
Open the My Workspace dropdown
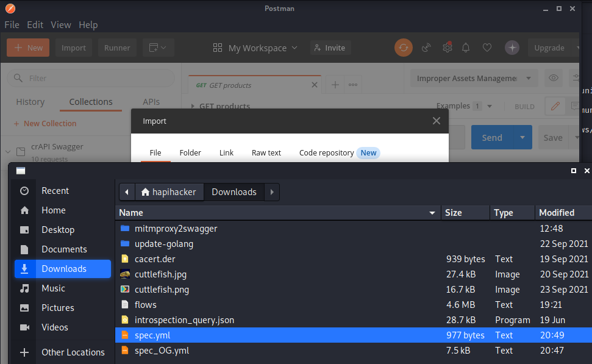[255, 48]
